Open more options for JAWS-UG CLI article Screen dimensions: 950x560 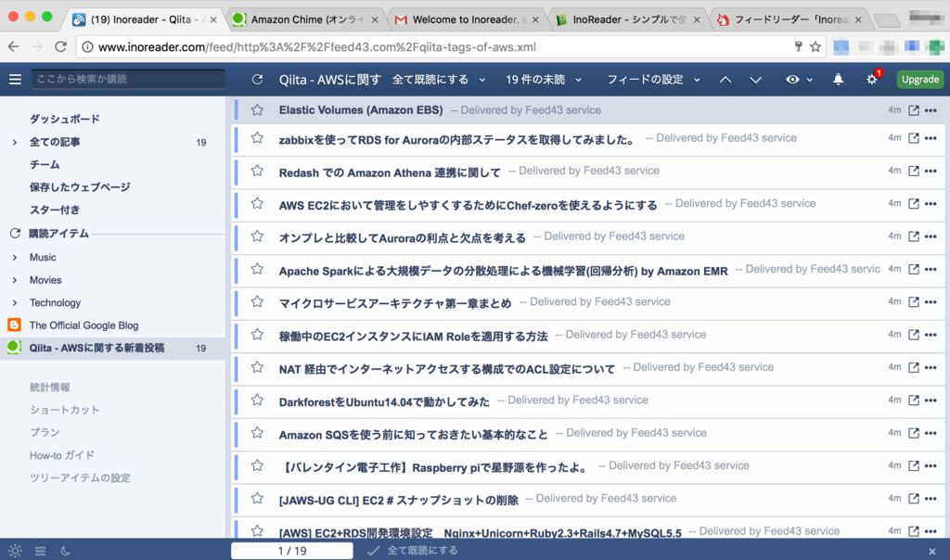(931, 498)
